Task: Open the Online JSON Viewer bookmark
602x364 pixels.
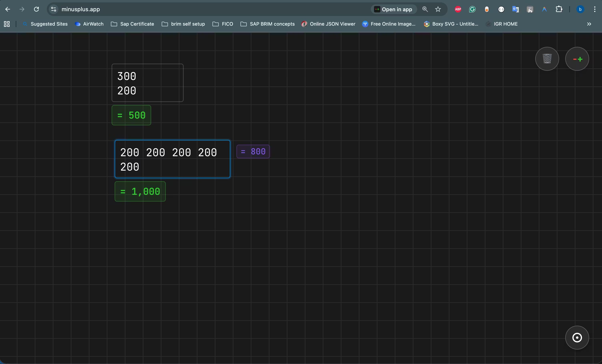Action: 328,24
